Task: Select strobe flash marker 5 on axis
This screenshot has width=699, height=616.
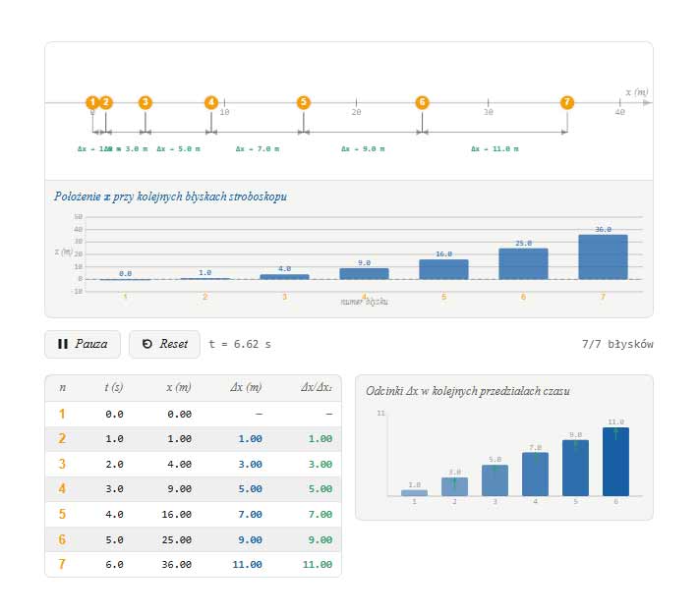Action: pyautogui.click(x=304, y=102)
